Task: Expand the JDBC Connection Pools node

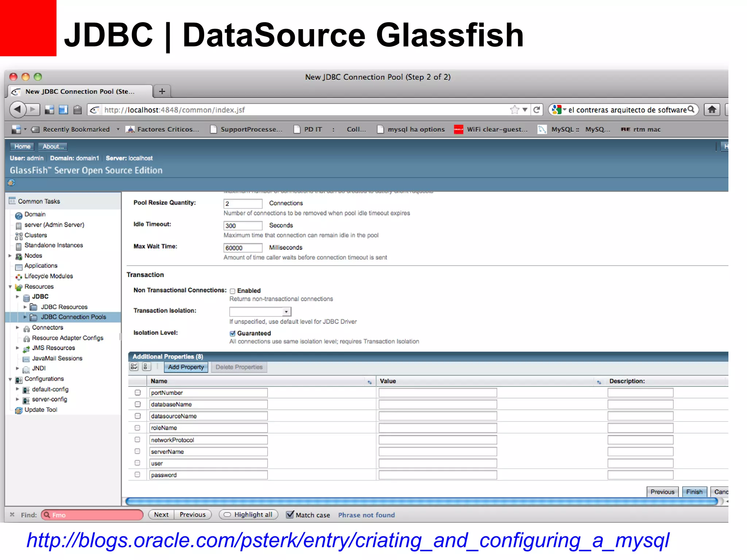Action: tap(25, 317)
